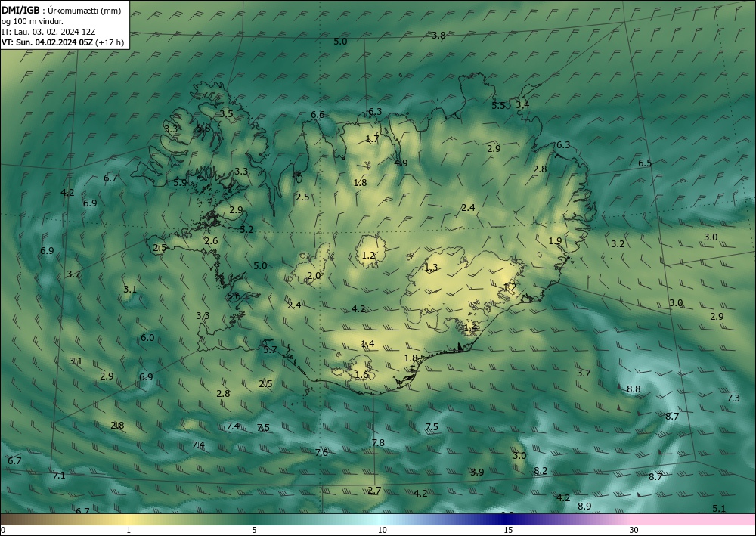
Task: Click the 6.5 value east of Iceland
Action: click(645, 163)
